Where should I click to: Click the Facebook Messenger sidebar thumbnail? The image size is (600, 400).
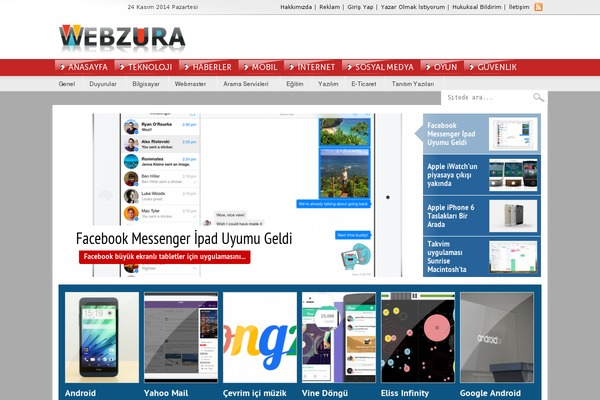pos(513,134)
